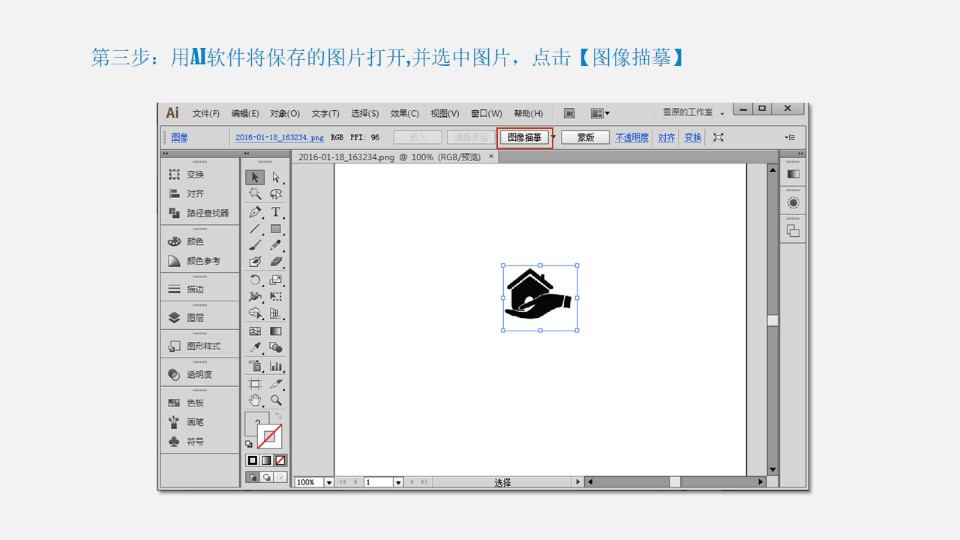Viewport: 960px width, 540px height.
Task: Open the 图像描摹 preset dropdown arrow
Action: coord(554,137)
